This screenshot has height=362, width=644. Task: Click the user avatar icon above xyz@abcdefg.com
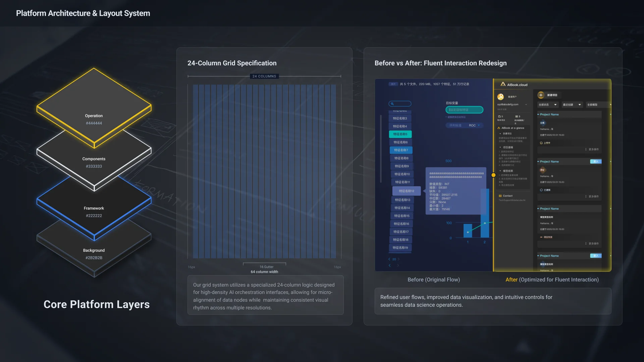point(501,97)
